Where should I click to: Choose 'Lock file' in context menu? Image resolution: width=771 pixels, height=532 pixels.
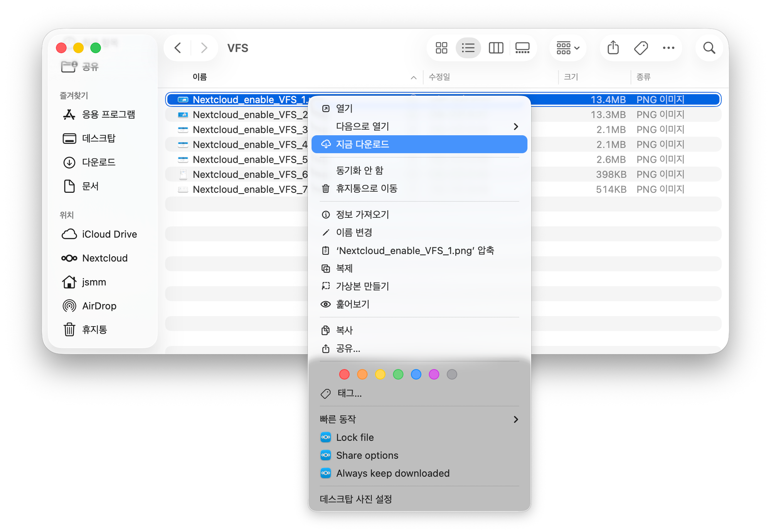pos(355,438)
